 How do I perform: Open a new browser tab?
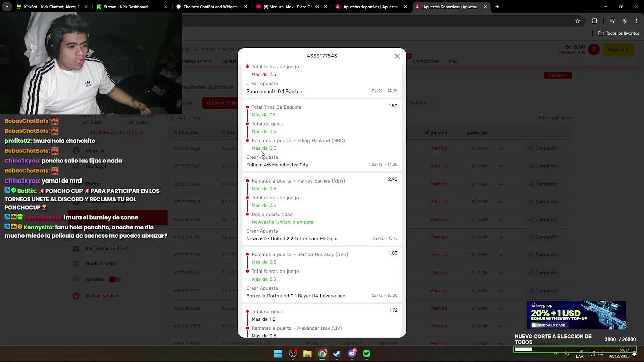tap(497, 7)
